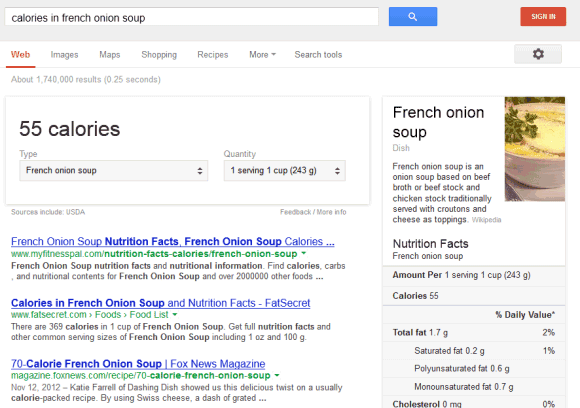580x408 pixels.
Task: Open the French onion soup Type dropdown
Action: point(114,171)
